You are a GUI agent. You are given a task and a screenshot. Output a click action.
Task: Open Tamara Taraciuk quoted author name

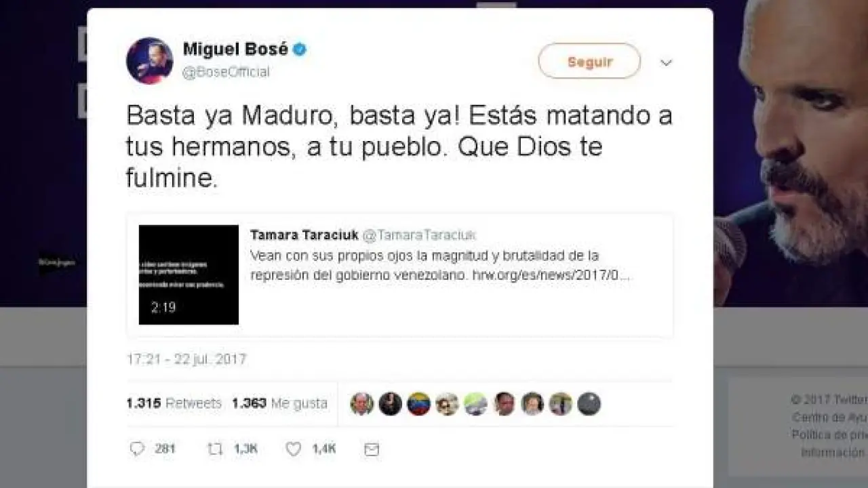click(x=304, y=235)
